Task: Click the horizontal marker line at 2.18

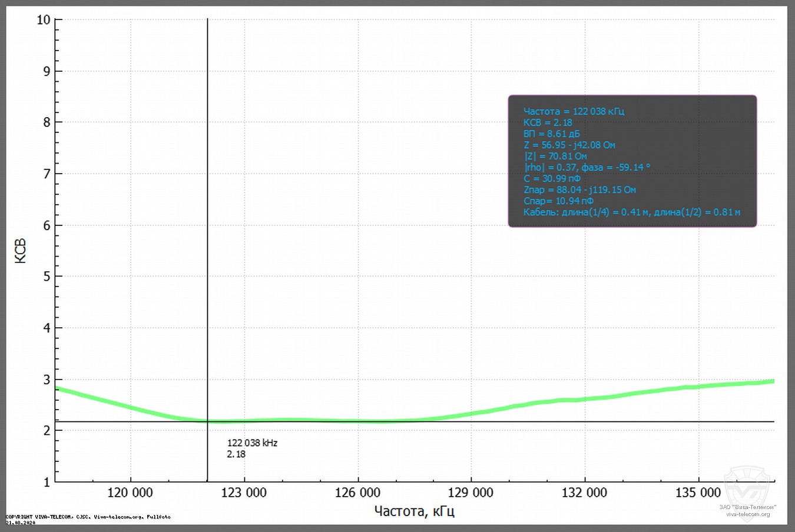Action: coord(471,421)
